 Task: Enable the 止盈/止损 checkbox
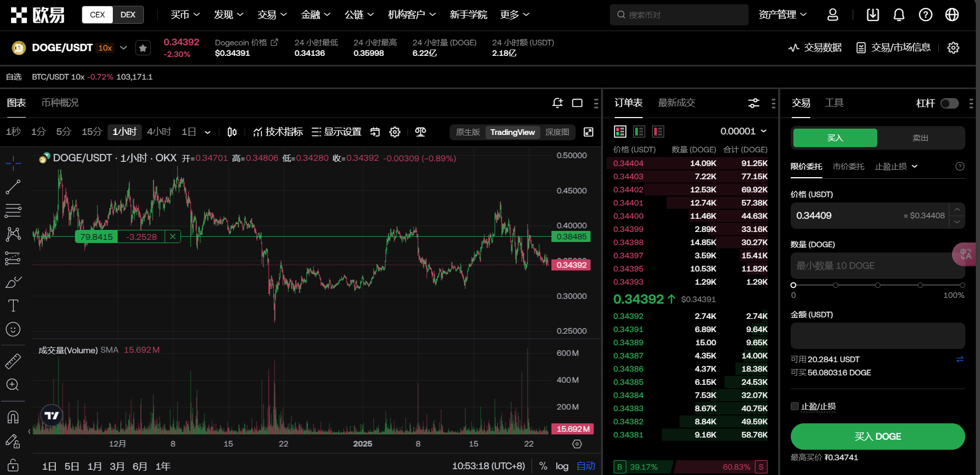click(794, 406)
